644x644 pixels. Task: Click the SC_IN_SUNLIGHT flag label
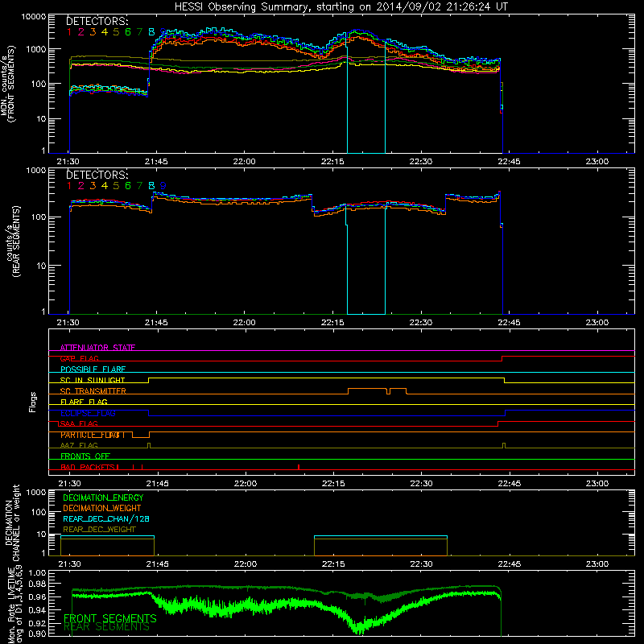point(93,380)
